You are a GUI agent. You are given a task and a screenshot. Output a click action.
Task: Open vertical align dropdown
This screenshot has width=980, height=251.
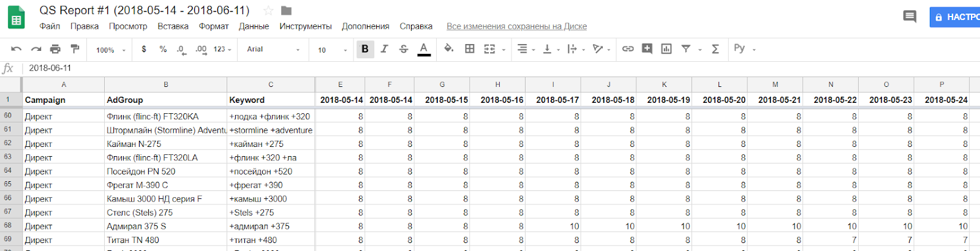[551, 49]
